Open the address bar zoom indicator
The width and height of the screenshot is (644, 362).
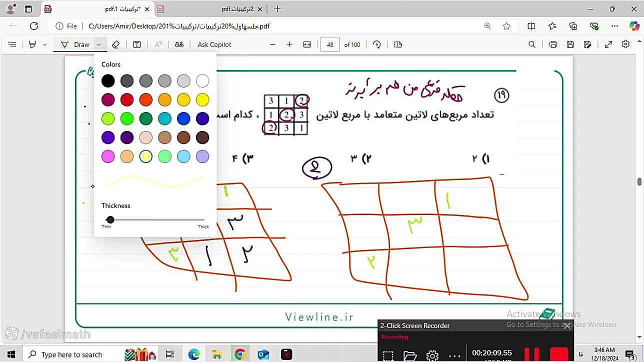487,26
